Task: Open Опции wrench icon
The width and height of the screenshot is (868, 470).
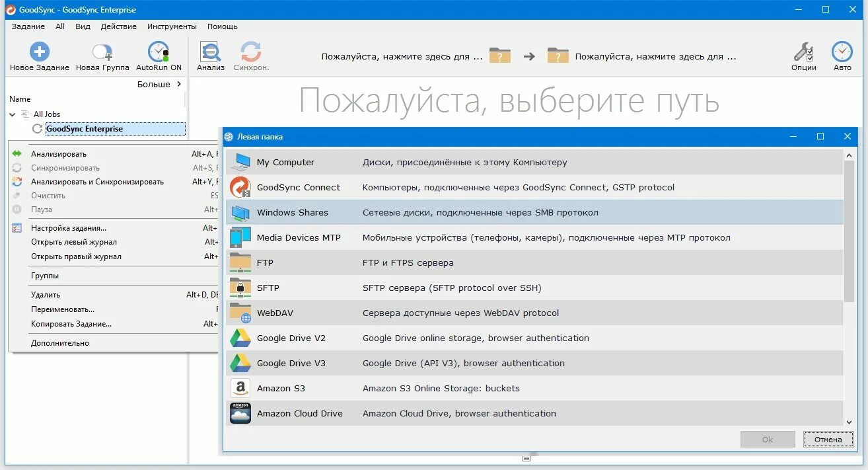Action: pyautogui.click(x=803, y=52)
